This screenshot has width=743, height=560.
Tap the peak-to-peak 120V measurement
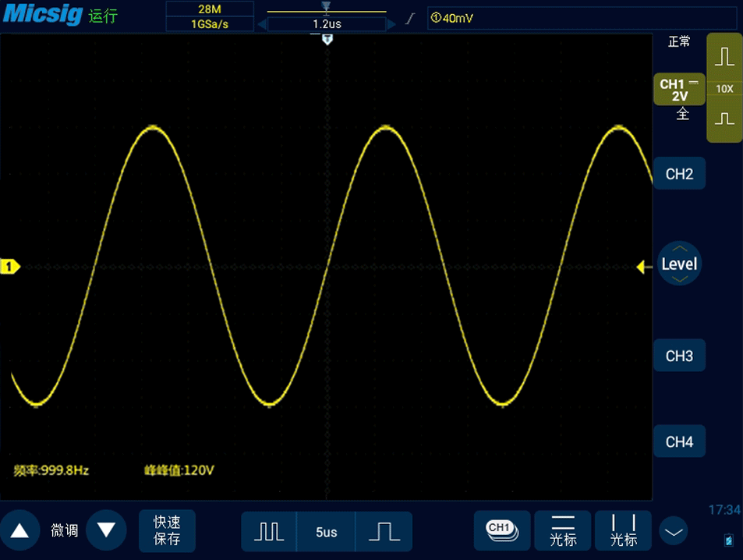[179, 470]
